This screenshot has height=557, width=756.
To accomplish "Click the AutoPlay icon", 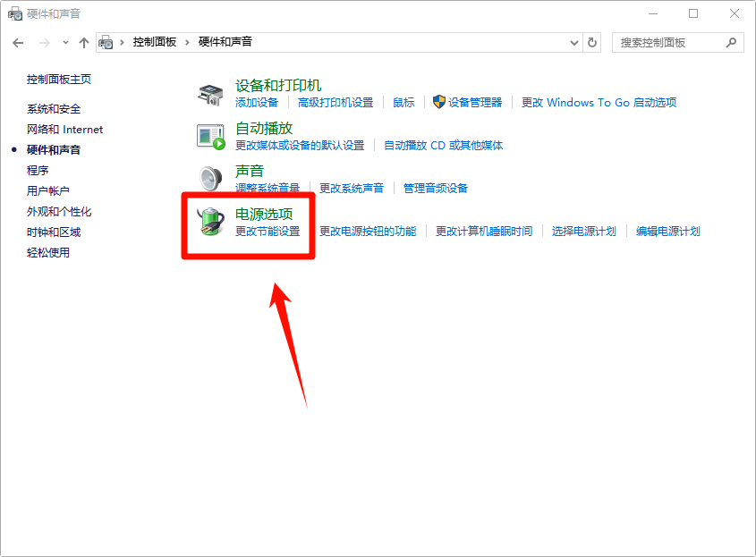I will point(211,137).
